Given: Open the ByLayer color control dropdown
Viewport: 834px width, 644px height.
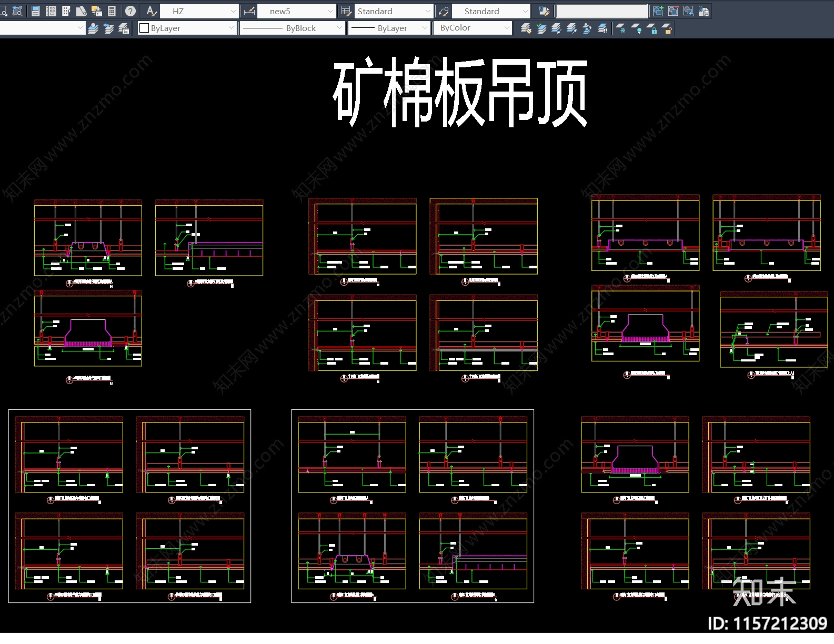Looking at the screenshot, I should [x=231, y=28].
